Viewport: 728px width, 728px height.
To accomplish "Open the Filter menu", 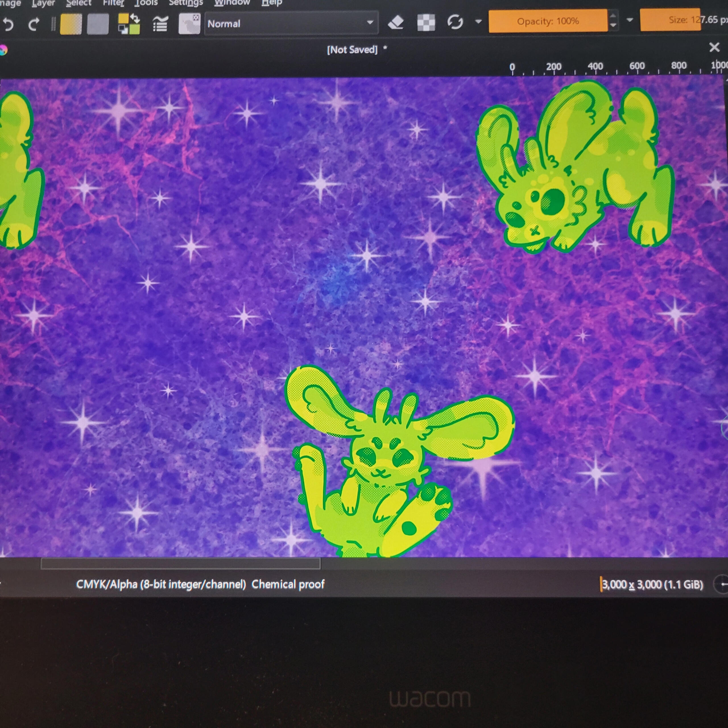I will tap(113, 3).
